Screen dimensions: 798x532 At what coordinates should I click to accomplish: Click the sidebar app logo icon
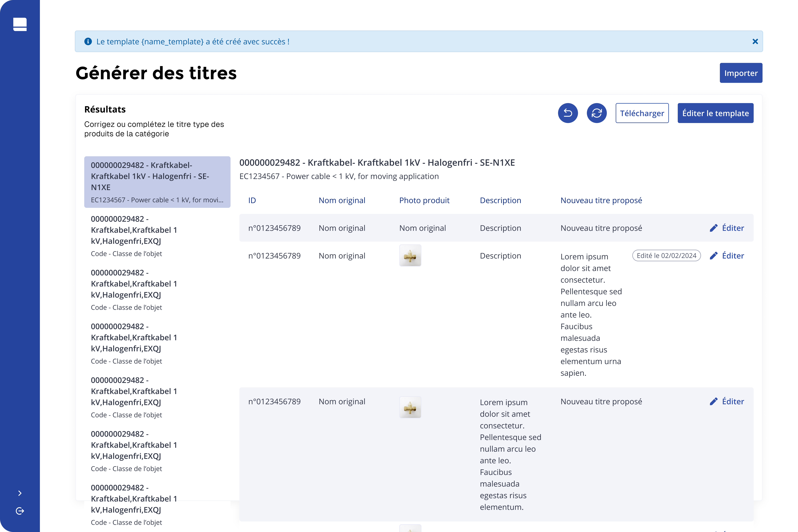pos(20,24)
